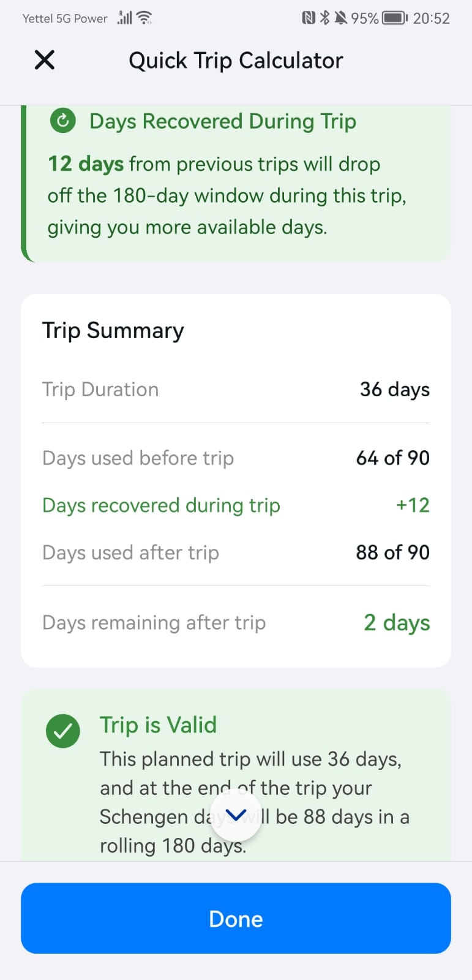472x980 pixels.
Task: Tap the Days Recovered During Trip heading
Action: coord(223,121)
